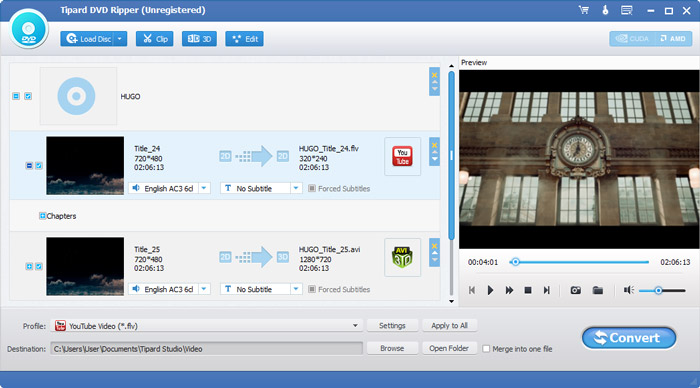The height and width of the screenshot is (388, 700).
Task: Select the HUGO_Title_24.flv output name
Action: pyautogui.click(x=329, y=149)
